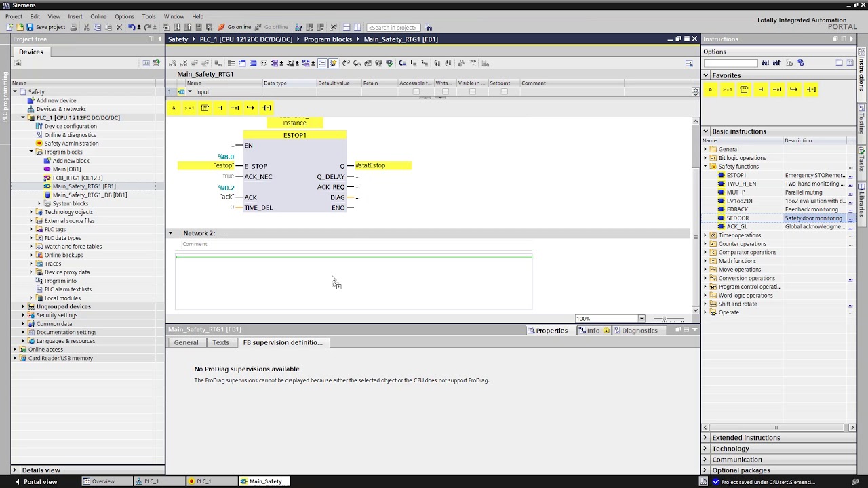The height and width of the screenshot is (488, 868).
Task: Select Safety Administration in project tree
Action: point(71,144)
